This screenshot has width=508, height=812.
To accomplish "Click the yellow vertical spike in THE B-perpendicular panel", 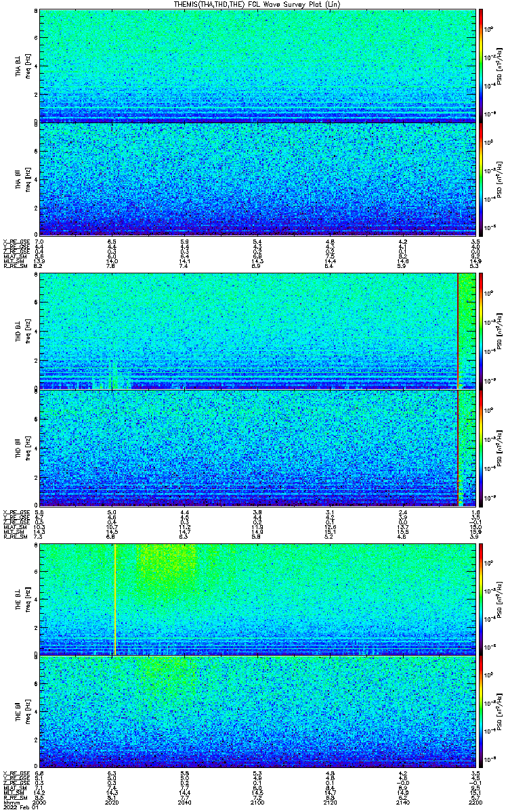I will point(115,599).
